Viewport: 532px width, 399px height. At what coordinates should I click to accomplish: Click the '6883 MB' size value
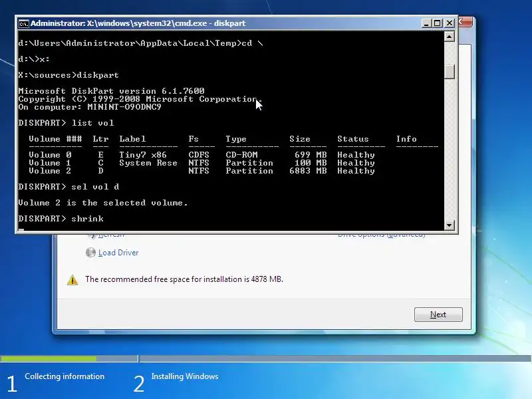point(308,171)
